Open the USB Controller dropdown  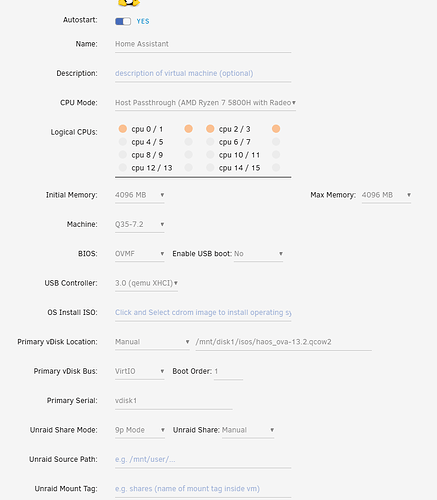tap(146, 283)
